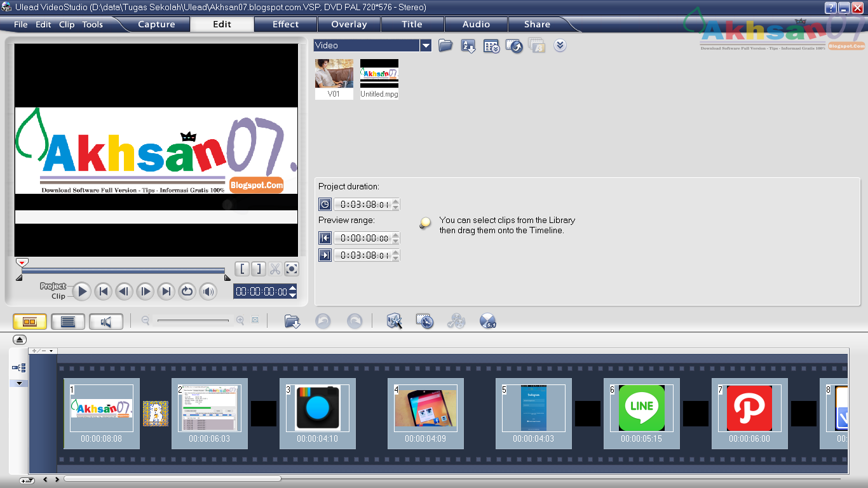This screenshot has width=868, height=488.
Task: Switch to the Audio step tab
Action: [x=477, y=24]
